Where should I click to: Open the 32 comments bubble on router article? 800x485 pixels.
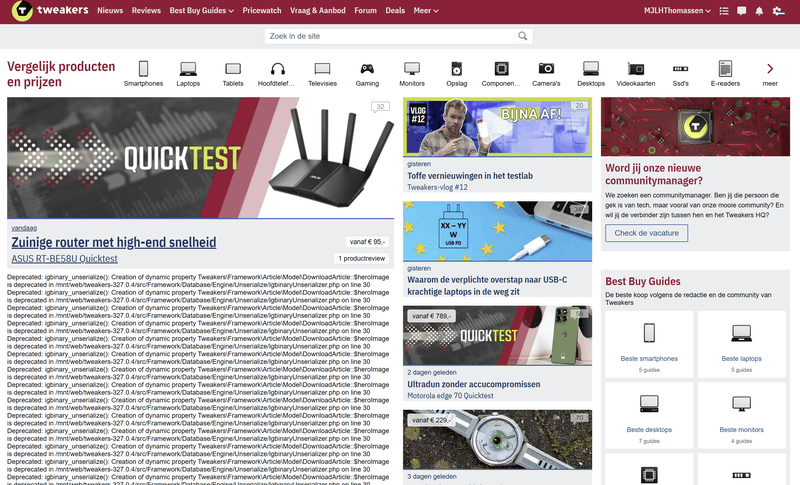(380, 107)
